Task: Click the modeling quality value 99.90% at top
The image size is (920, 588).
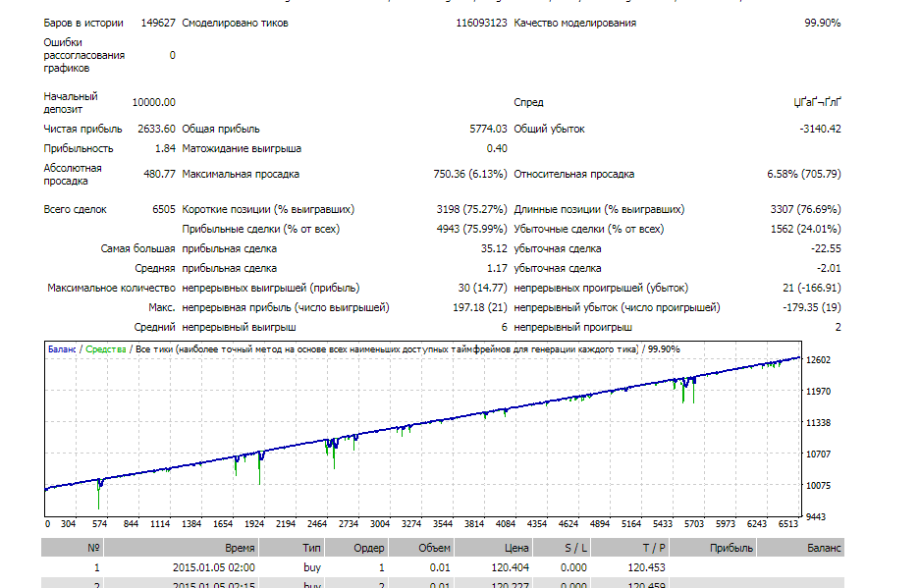Action: pos(822,23)
